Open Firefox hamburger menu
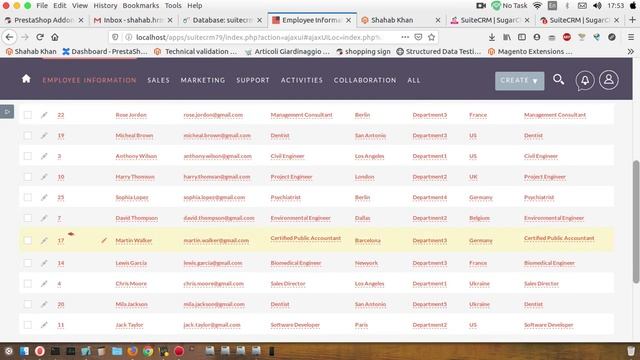 tap(631, 37)
